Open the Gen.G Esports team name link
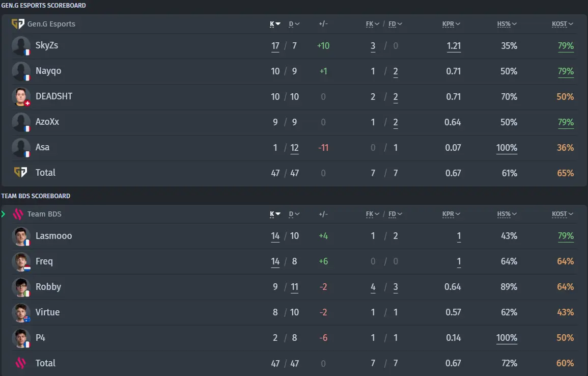Viewport: 588px width, 376px height. [x=51, y=24]
